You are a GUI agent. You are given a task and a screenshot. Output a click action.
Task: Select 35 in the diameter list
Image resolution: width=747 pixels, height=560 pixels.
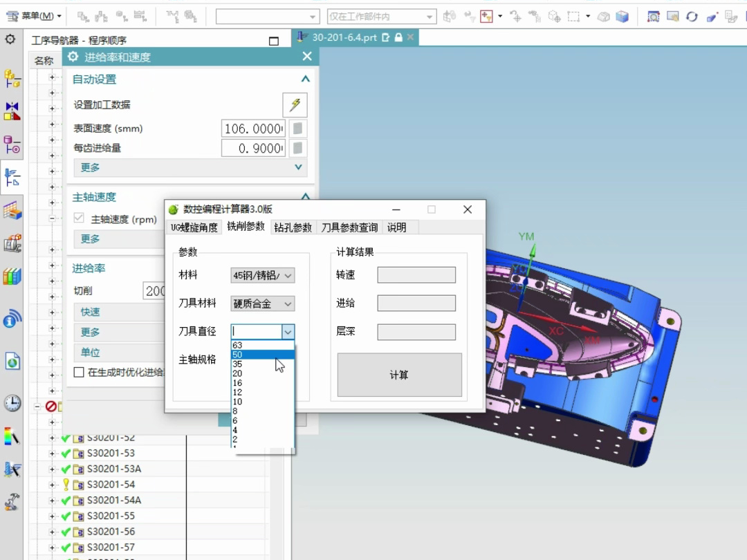[263, 364]
